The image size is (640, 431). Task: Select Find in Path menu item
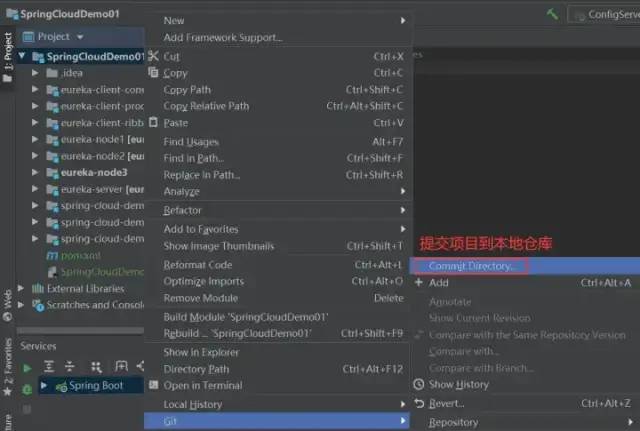tap(279, 158)
